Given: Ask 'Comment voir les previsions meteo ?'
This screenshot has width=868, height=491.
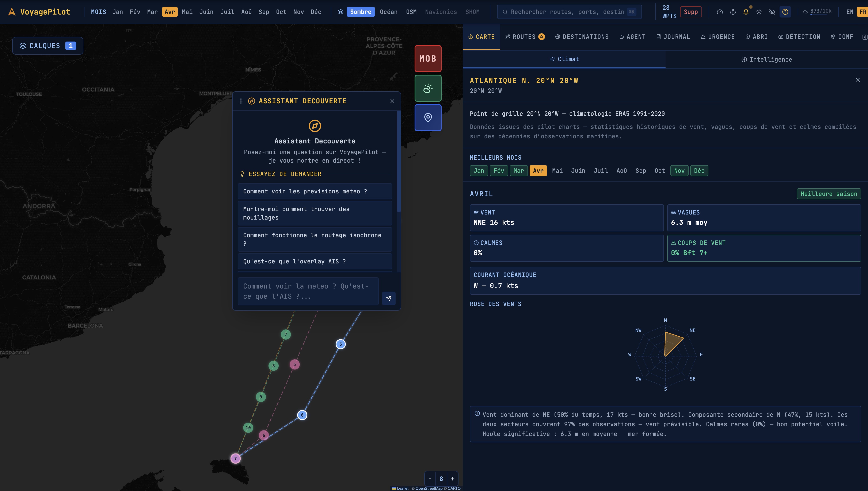Looking at the screenshot, I should 315,191.
